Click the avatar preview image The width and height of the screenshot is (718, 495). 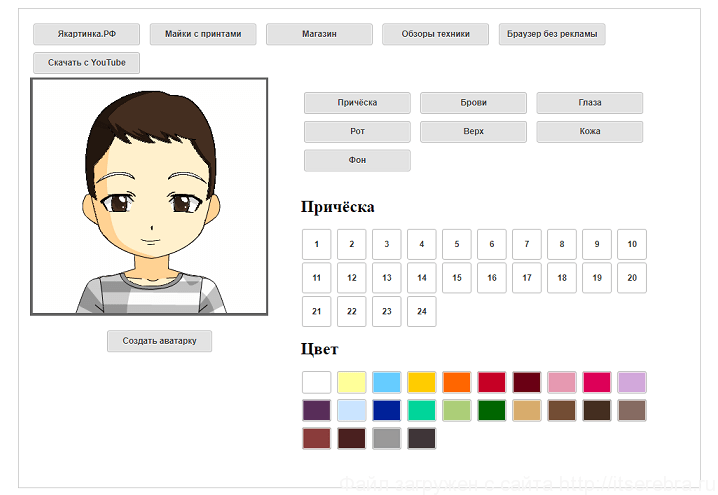pos(149,197)
